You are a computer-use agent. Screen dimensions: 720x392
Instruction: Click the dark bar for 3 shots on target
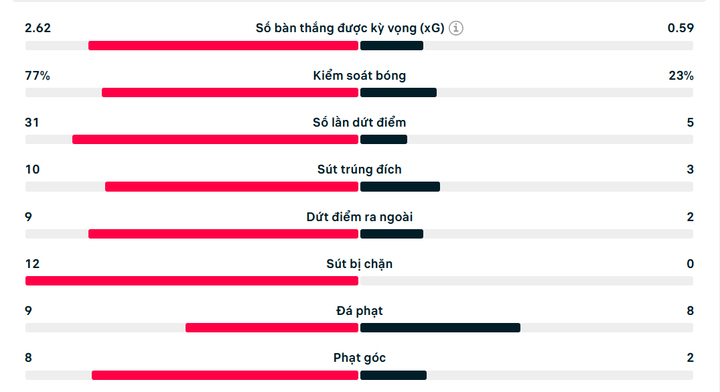click(x=400, y=186)
